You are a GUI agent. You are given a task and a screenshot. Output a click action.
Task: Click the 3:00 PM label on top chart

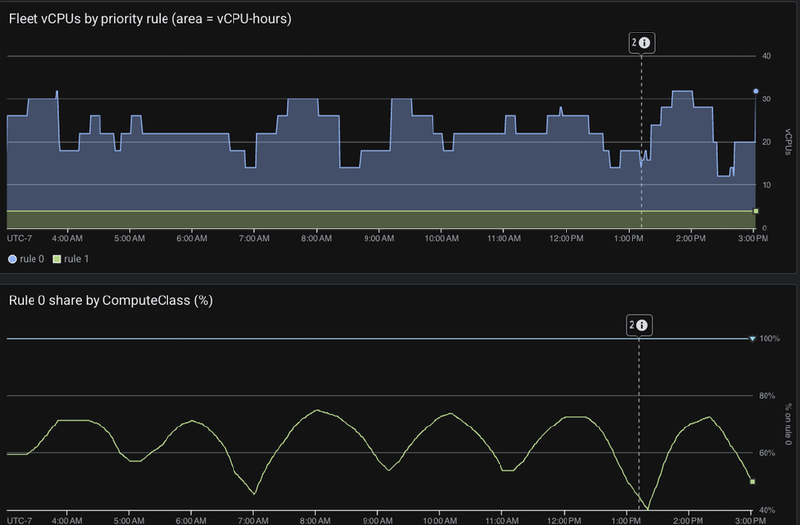pyautogui.click(x=753, y=238)
